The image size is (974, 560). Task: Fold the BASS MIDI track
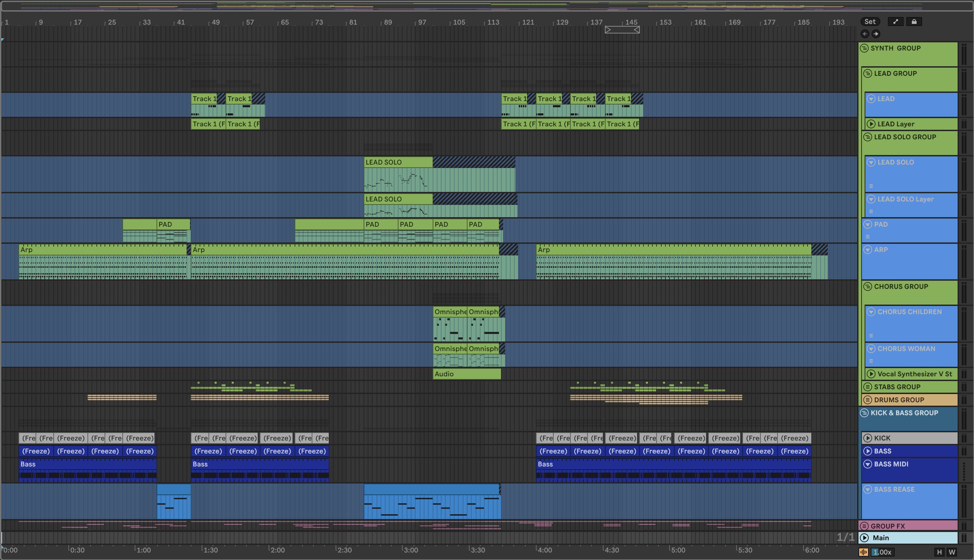[867, 464]
